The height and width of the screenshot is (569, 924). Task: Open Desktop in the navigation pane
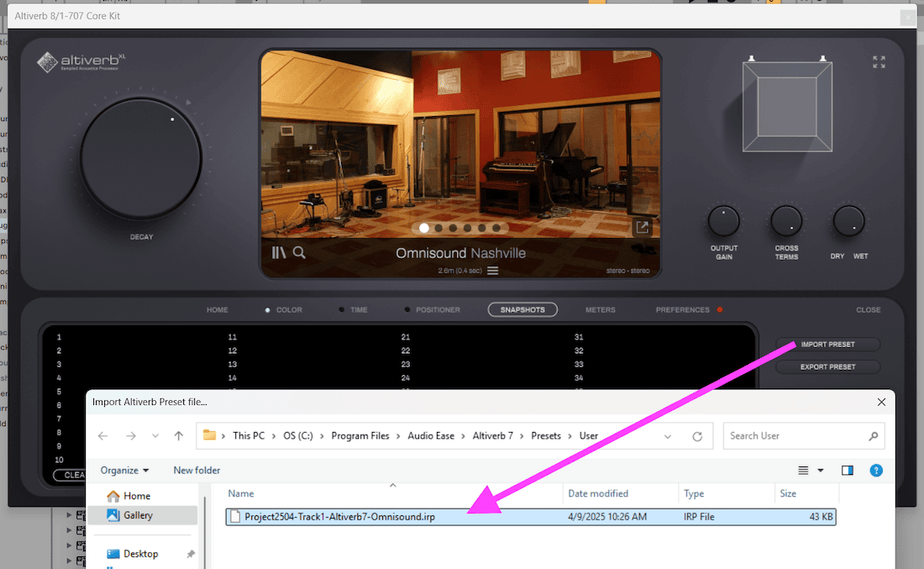pyautogui.click(x=140, y=554)
